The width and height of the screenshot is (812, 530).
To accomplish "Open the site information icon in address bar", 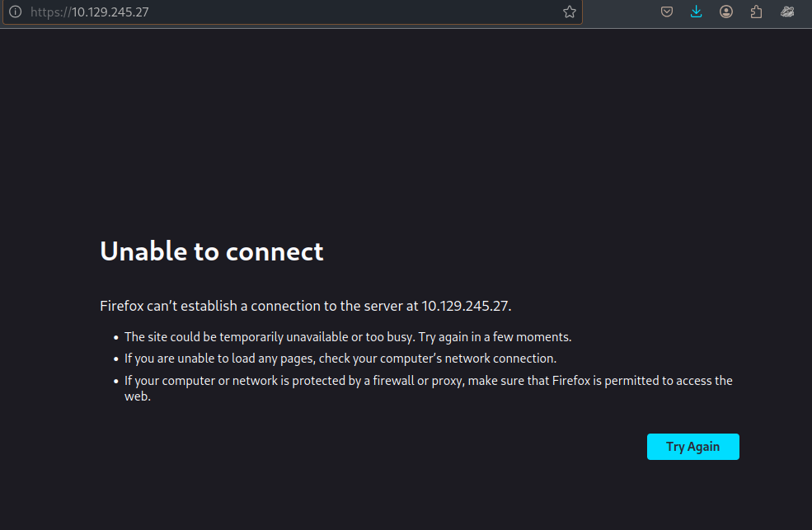I will pyautogui.click(x=16, y=12).
